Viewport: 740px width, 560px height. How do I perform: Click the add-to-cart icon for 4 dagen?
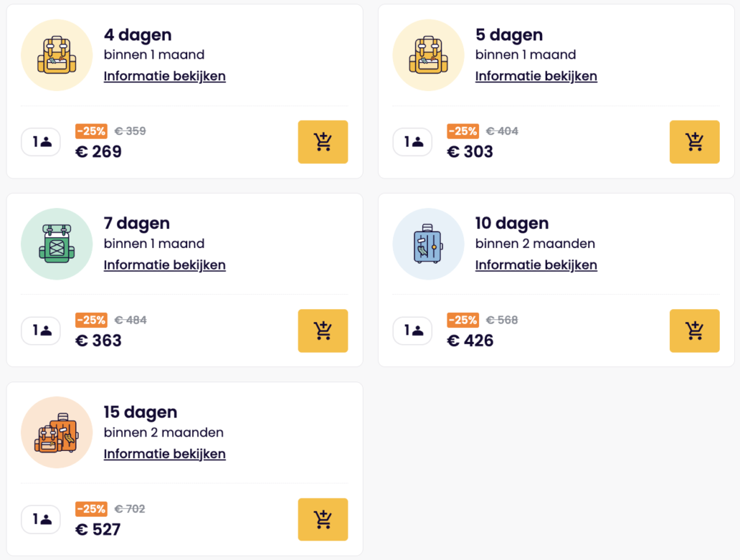coord(322,142)
